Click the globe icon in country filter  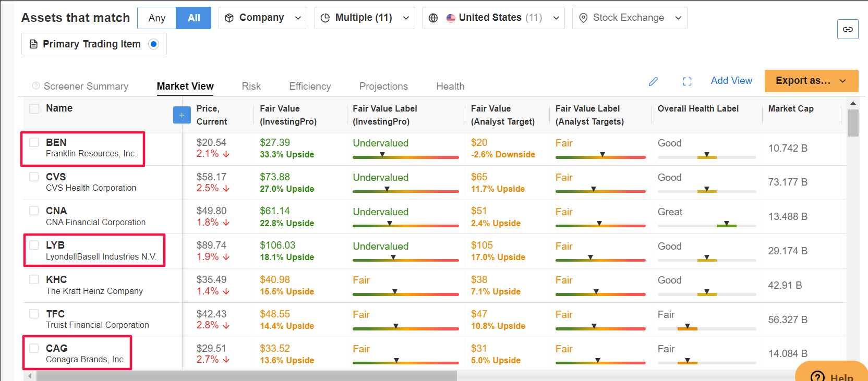click(433, 18)
